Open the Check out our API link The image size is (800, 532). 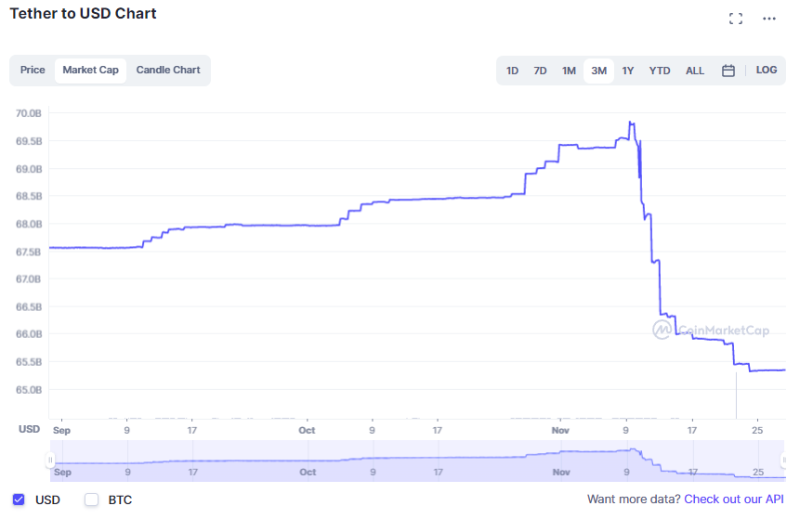click(x=734, y=500)
